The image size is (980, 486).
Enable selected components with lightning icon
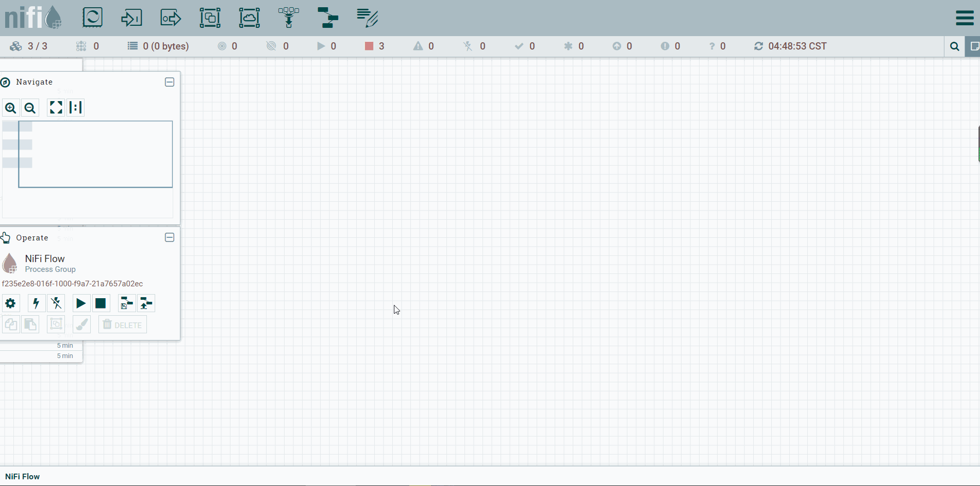coord(36,303)
